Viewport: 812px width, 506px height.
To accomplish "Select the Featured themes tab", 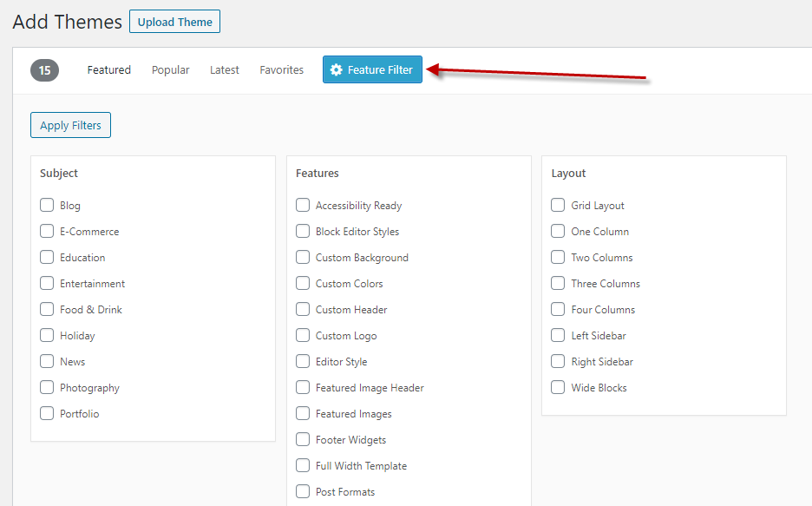I will [108, 69].
